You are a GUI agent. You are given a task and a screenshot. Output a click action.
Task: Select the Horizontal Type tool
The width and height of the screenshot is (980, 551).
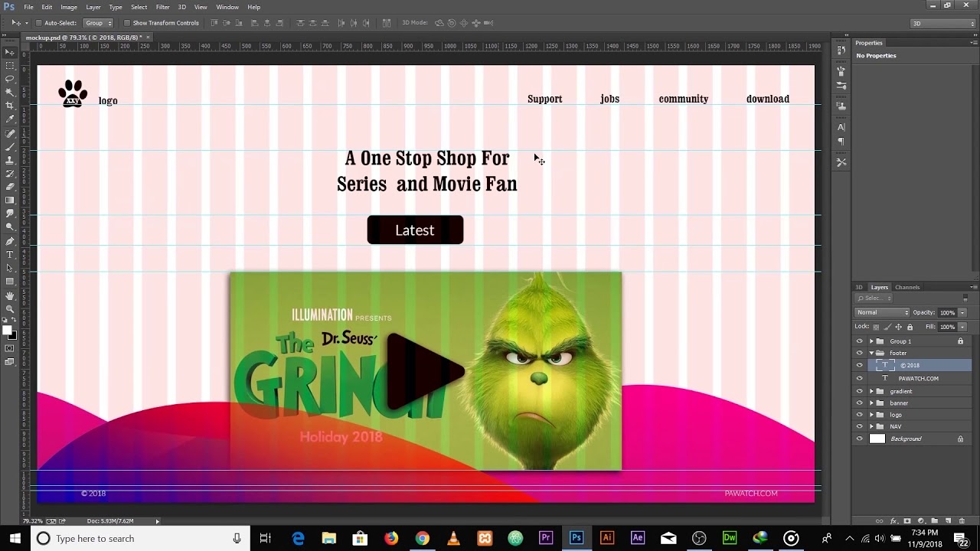pos(9,254)
